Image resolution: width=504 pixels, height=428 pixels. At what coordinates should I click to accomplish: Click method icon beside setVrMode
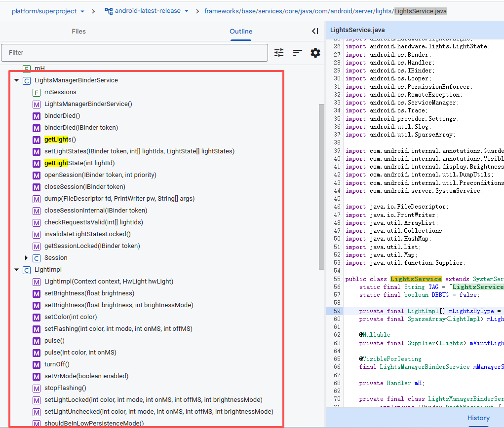(x=37, y=377)
